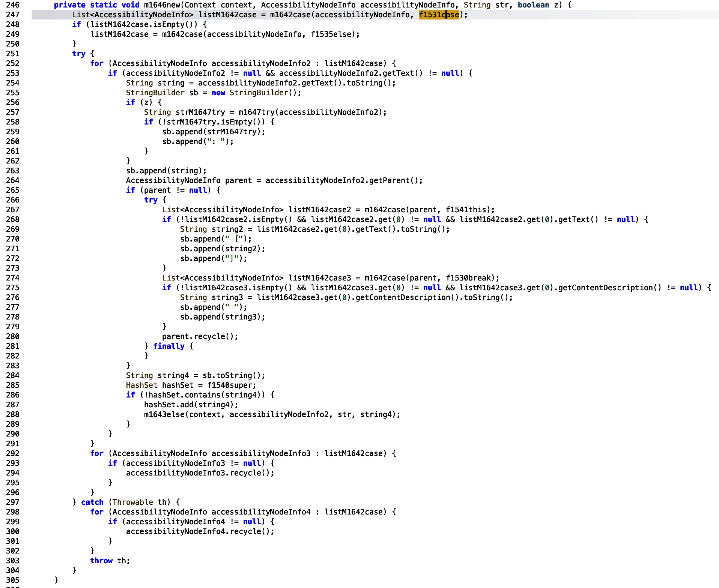
Task: Place cursor on the catch keyword
Action: pyautogui.click(x=92, y=502)
